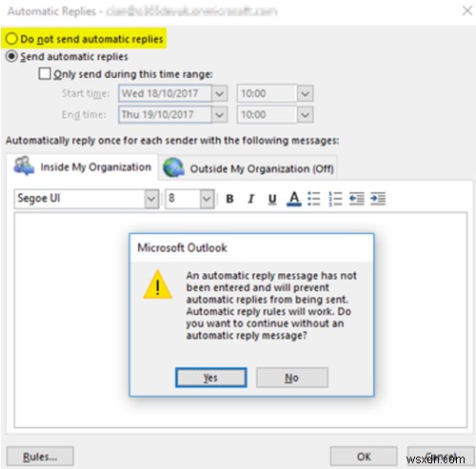Decrease indent of reply text

point(357,199)
